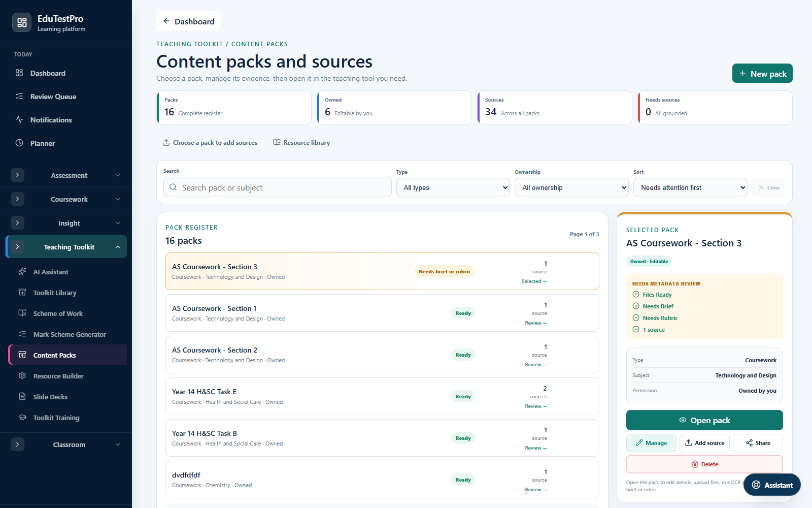Click the Resource Builder gear icon
The height and width of the screenshot is (508, 812).
[x=22, y=376]
